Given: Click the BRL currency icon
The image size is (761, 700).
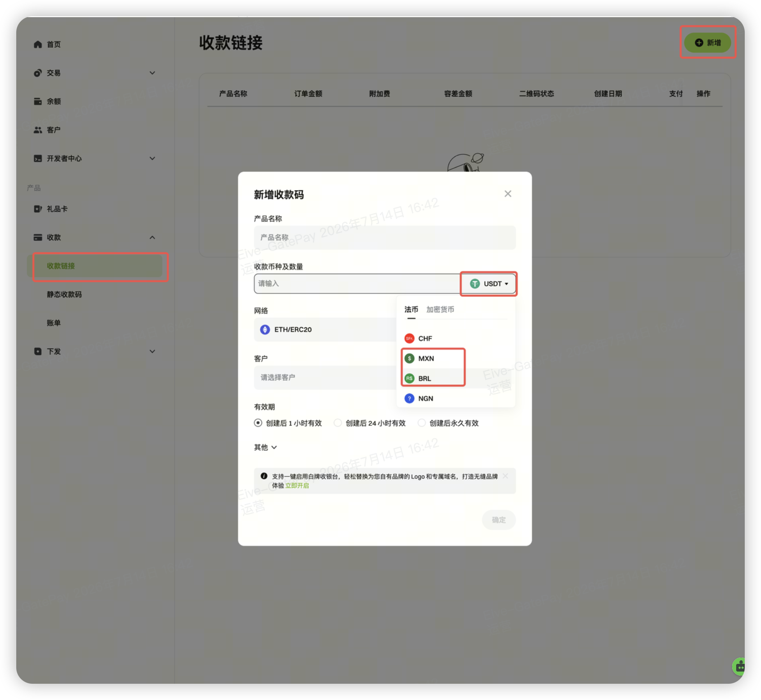Looking at the screenshot, I should pos(409,378).
